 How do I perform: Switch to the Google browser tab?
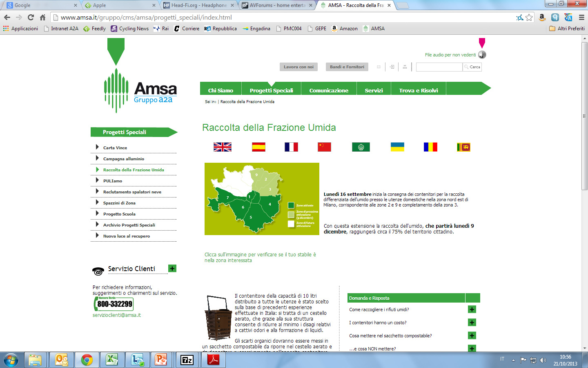point(41,5)
